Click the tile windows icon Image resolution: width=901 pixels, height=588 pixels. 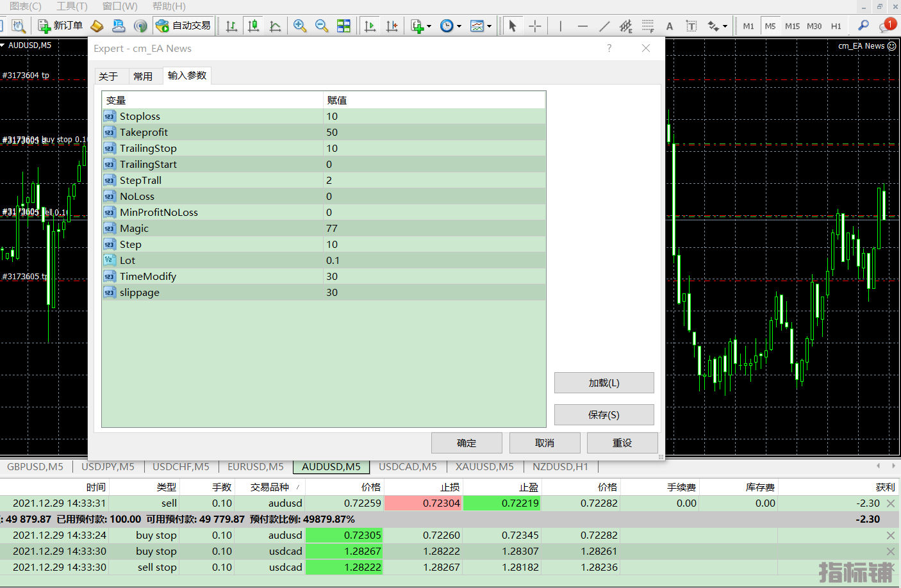click(x=344, y=26)
